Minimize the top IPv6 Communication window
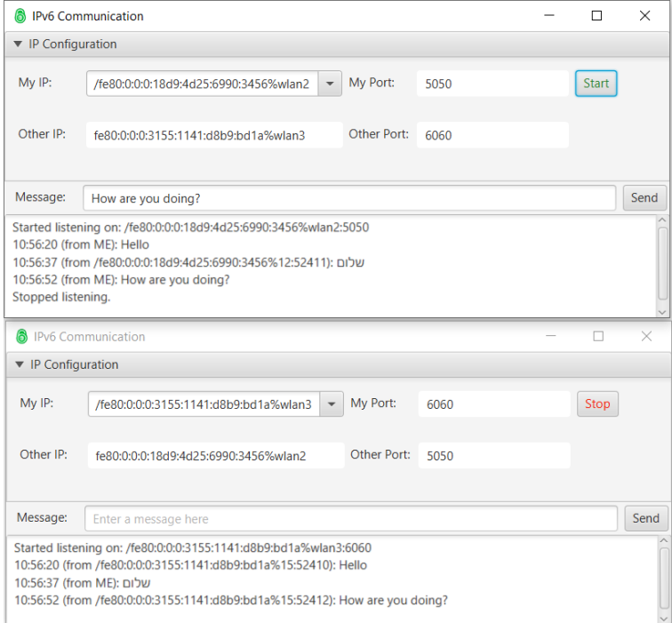 tap(549, 15)
